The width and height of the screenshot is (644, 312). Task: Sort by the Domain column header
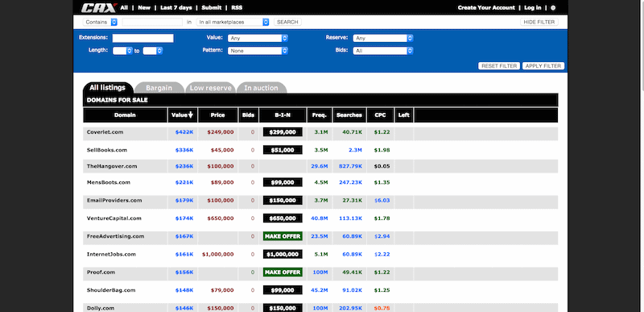click(x=125, y=115)
